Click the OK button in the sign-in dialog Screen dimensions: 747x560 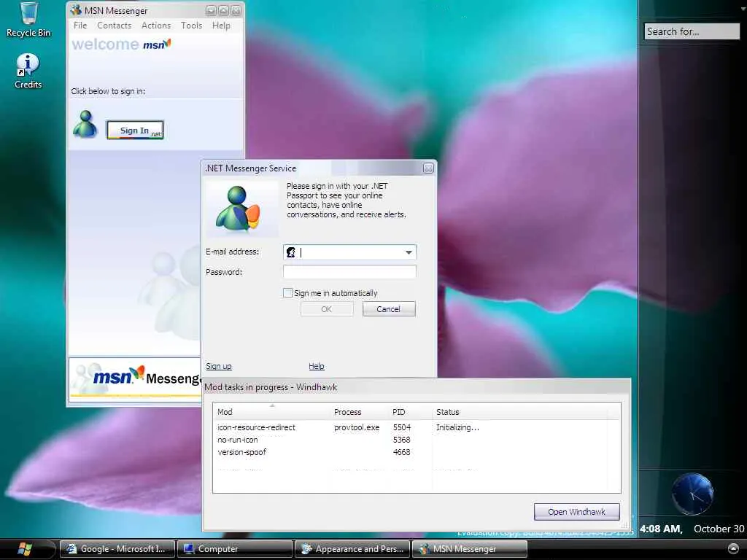pyautogui.click(x=327, y=309)
